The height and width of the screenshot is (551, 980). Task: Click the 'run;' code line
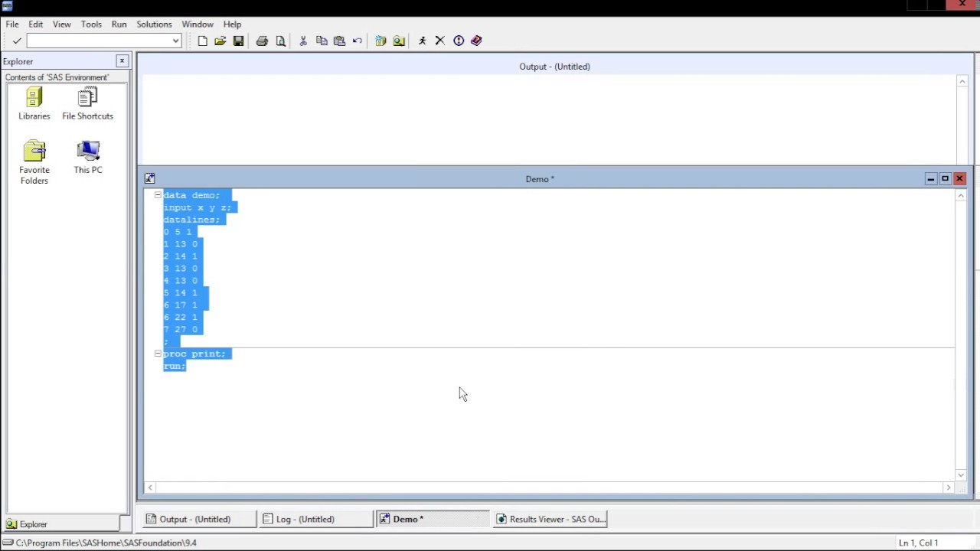tap(174, 366)
